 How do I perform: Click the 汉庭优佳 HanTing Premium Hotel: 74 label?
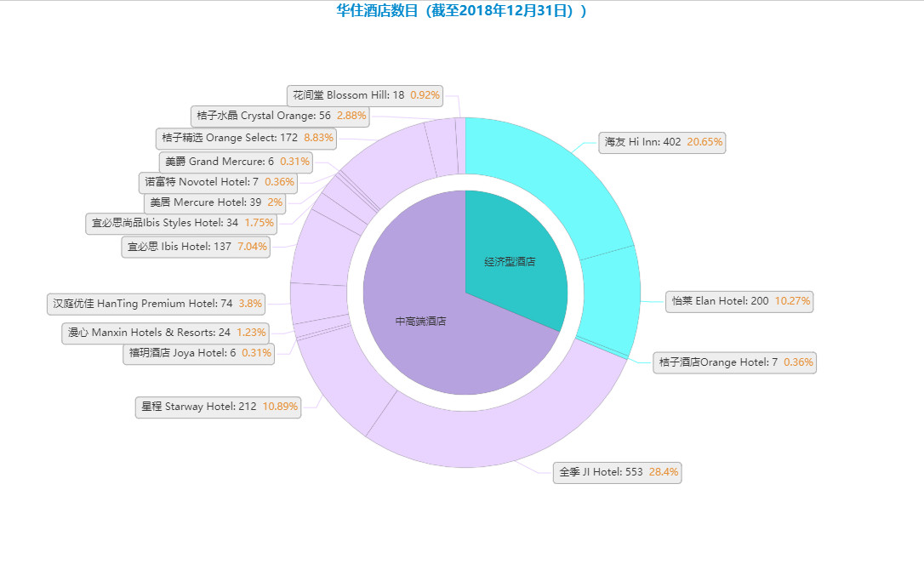coord(156,304)
